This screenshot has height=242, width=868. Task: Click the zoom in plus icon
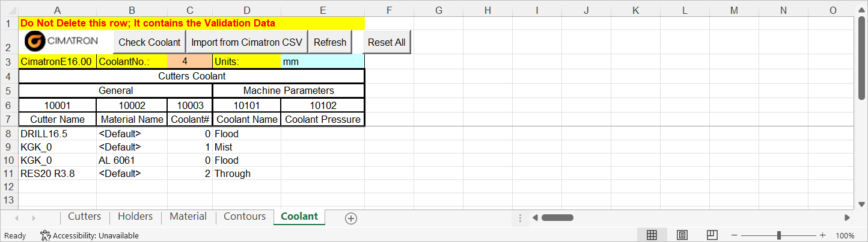point(822,235)
